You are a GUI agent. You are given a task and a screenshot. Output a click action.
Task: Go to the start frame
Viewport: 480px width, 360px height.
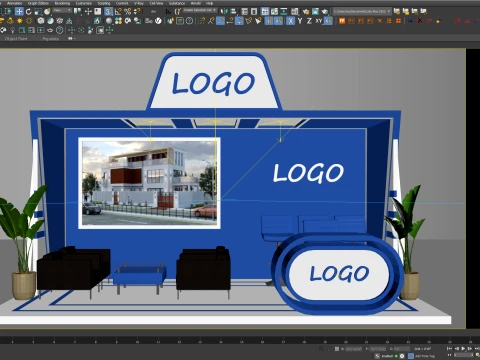[450, 349]
